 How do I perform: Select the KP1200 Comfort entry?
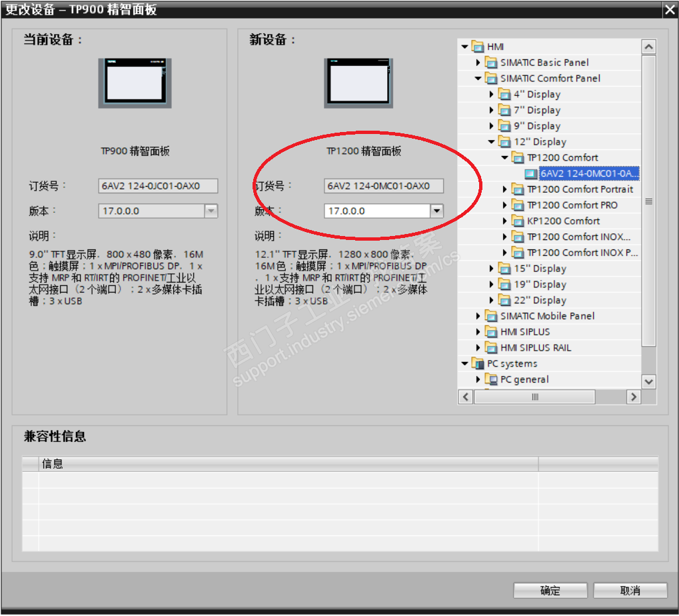[563, 221]
